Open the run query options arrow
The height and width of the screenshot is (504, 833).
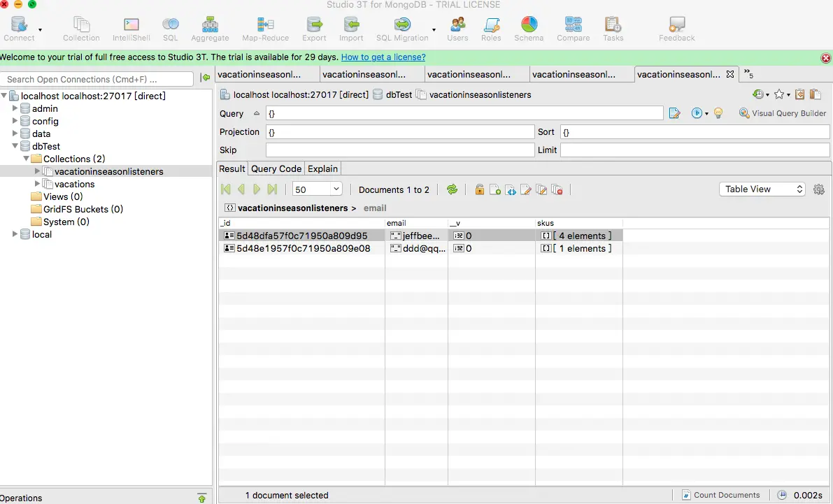click(706, 114)
